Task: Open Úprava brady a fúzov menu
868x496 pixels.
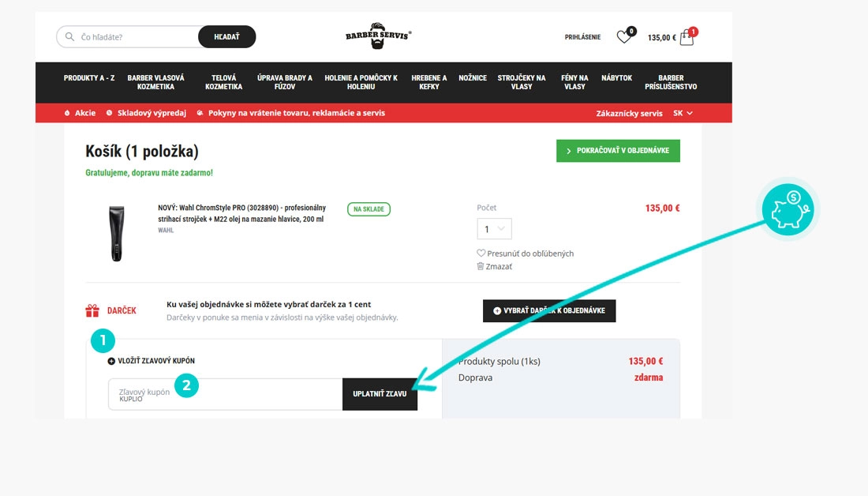Action: click(x=285, y=83)
